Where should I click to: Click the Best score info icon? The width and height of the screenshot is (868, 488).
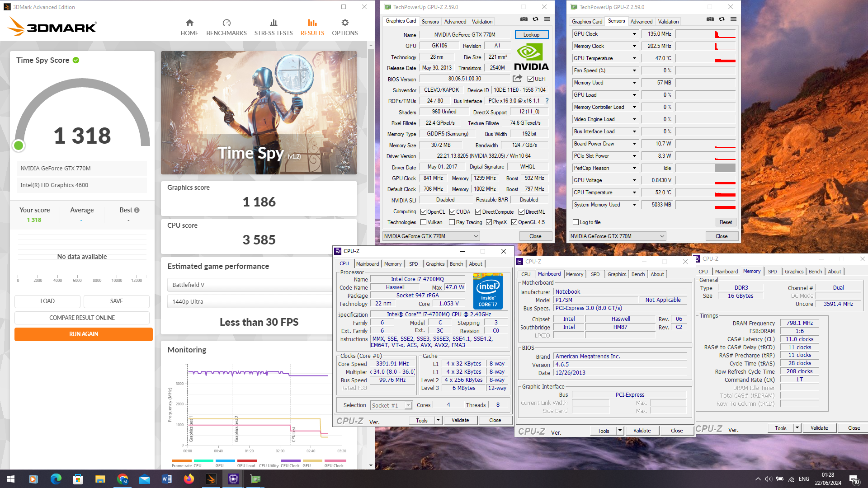click(x=137, y=210)
